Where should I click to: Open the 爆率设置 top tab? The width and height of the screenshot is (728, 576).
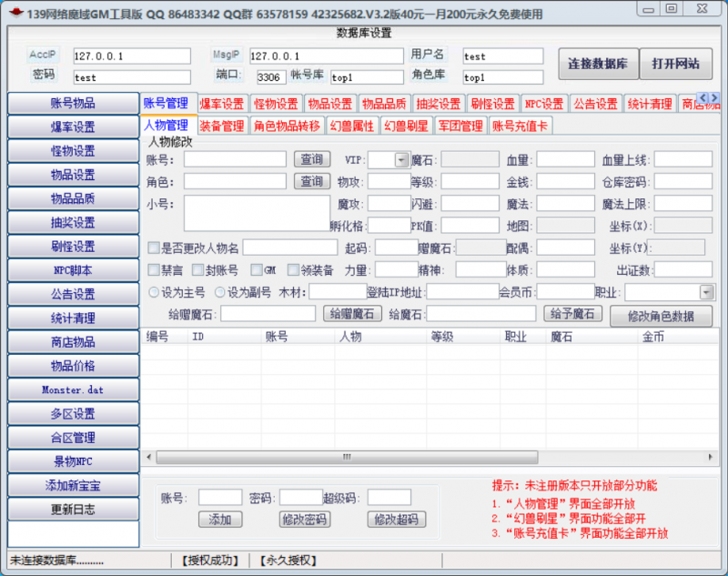[x=221, y=104]
